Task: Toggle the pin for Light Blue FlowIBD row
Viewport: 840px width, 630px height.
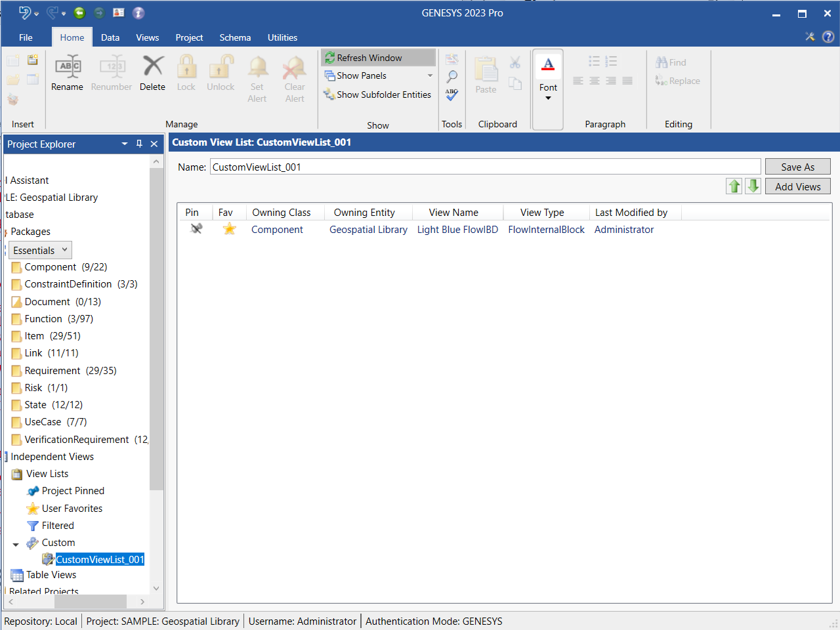Action: click(x=196, y=229)
